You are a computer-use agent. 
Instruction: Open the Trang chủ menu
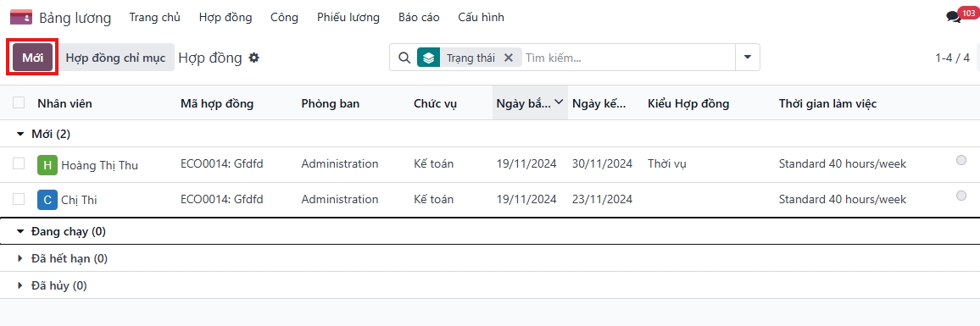tap(155, 18)
